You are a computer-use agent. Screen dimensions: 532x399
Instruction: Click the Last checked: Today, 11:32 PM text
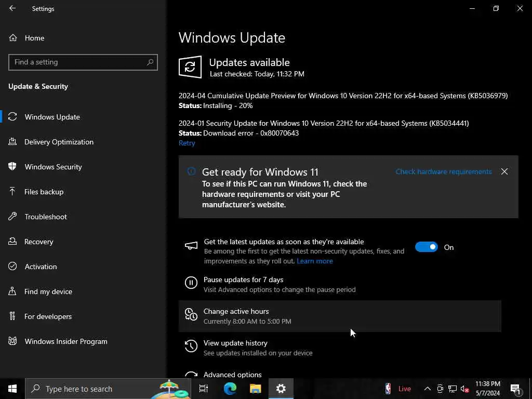pos(257,74)
